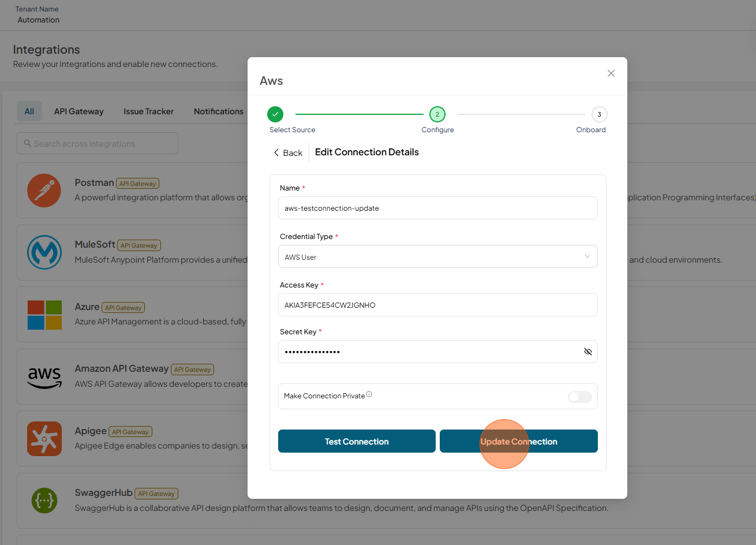Image resolution: width=756 pixels, height=545 pixels.
Task: Click the Secret Key password field
Action: tap(437, 352)
